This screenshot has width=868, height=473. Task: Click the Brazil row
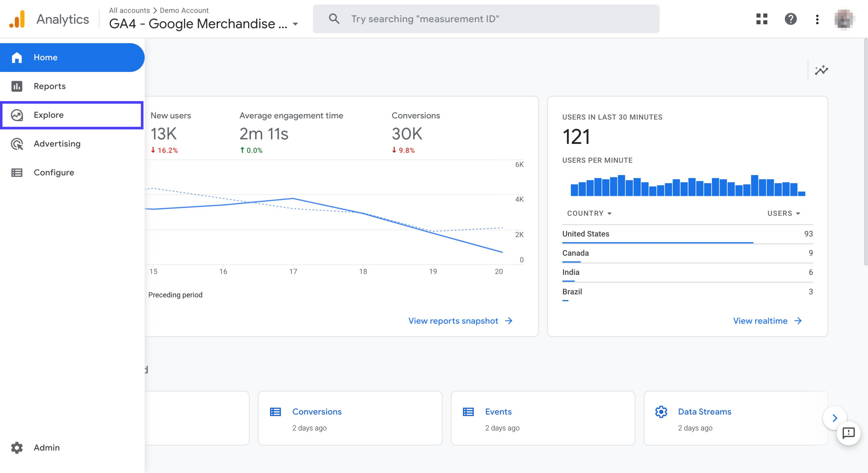(x=687, y=292)
